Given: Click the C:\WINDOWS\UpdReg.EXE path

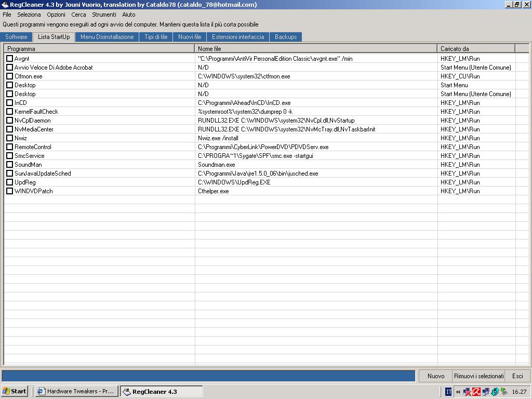Looking at the screenshot, I should [x=234, y=182].
